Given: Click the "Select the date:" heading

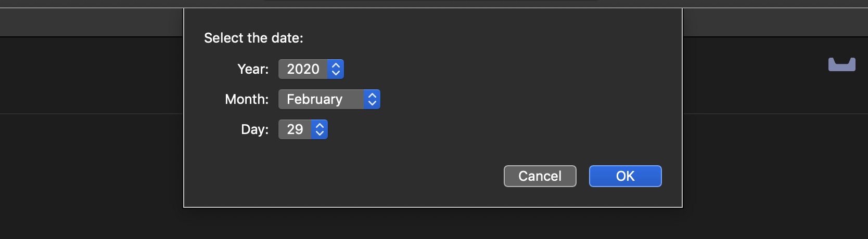Looking at the screenshot, I should tap(253, 38).
